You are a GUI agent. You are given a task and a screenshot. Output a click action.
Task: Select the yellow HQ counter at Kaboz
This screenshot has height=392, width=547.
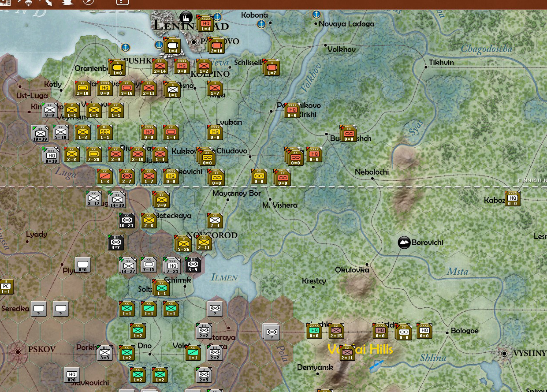click(x=512, y=198)
